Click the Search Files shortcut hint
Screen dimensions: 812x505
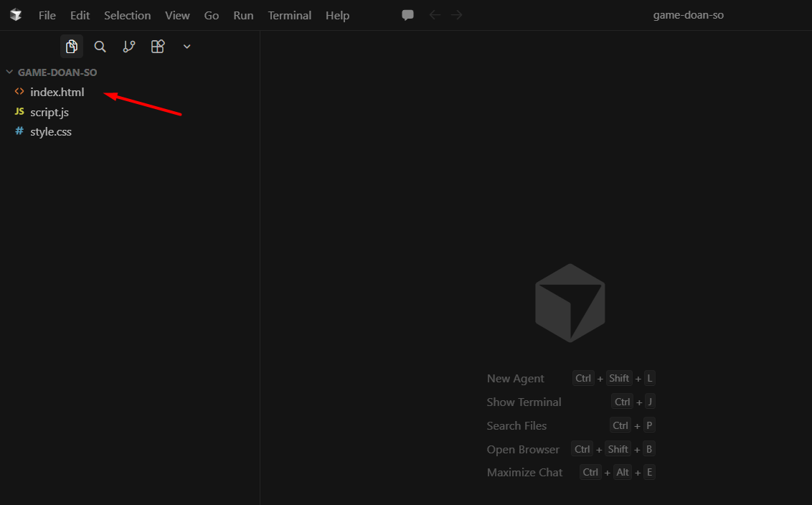(571, 426)
